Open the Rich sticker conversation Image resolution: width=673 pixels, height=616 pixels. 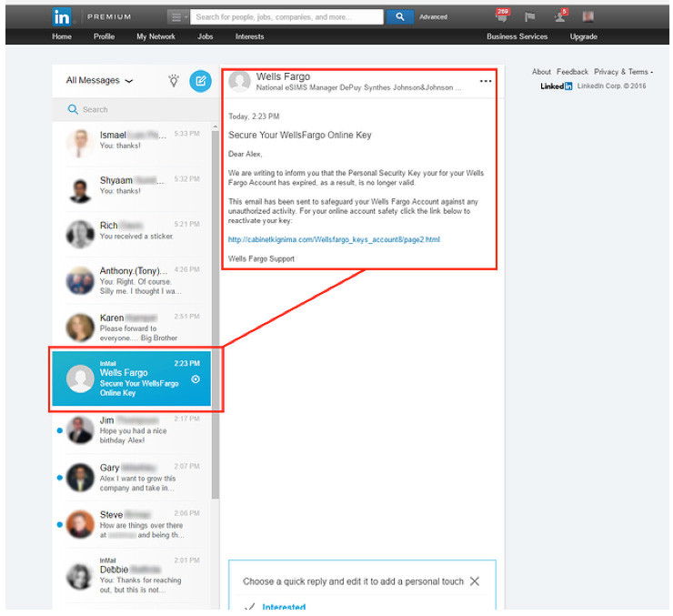click(x=132, y=234)
